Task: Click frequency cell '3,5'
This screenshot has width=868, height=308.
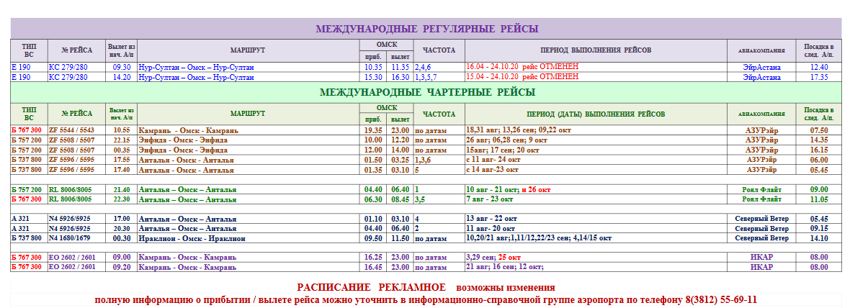Action: 419,199
